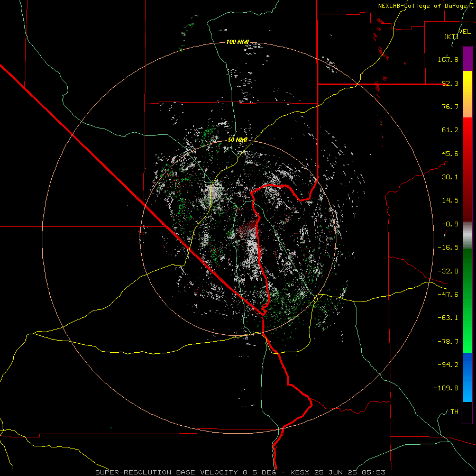Select the -0.9 value on velocity scale
The height and width of the screenshot is (476, 476).
click(450, 224)
